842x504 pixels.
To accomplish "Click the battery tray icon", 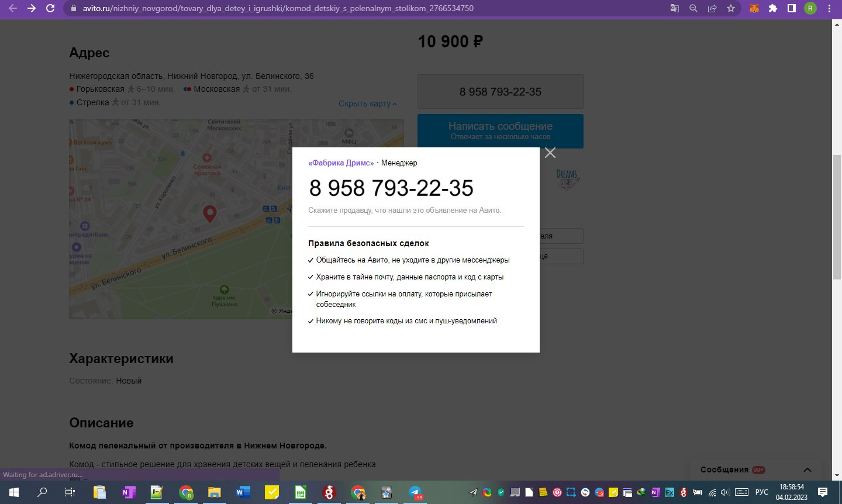I will pos(697,492).
